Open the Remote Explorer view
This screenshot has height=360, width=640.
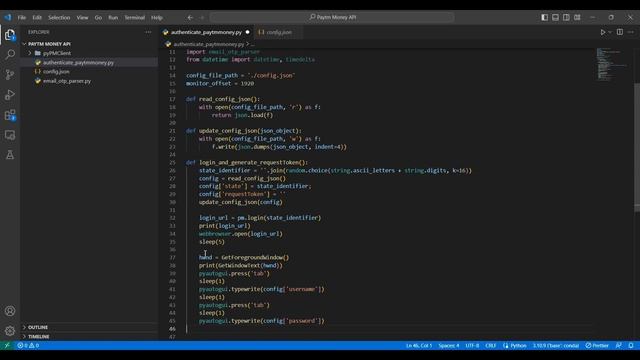[x=10, y=135]
